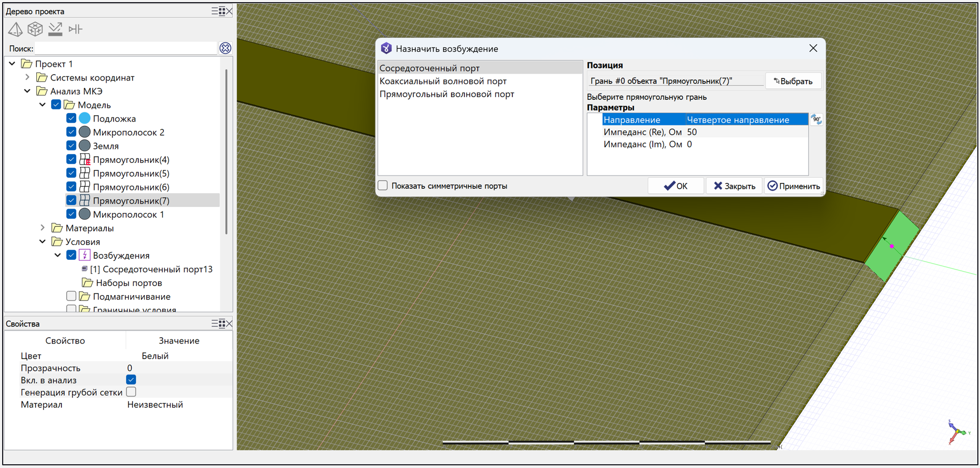Choose Прямоугольный волновой порт type
Image resolution: width=980 pixels, height=468 pixels.
(x=446, y=94)
